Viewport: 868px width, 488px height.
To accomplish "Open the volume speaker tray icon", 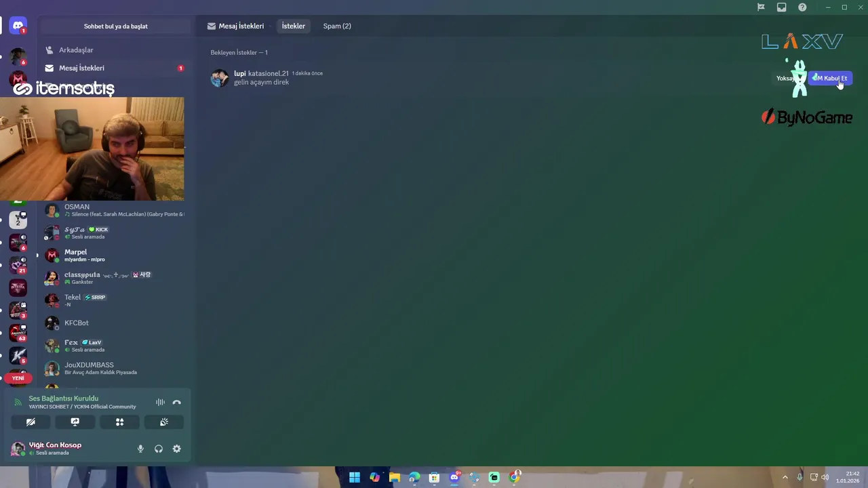I will [825, 477].
